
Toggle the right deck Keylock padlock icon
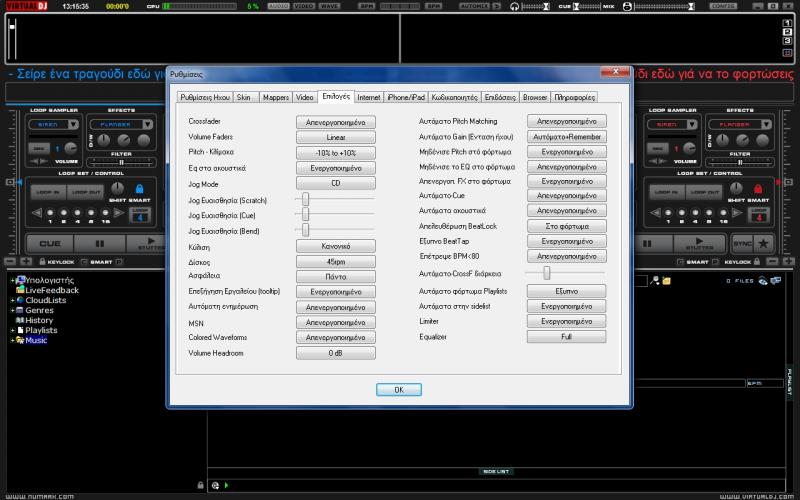pyautogui.click(x=757, y=262)
